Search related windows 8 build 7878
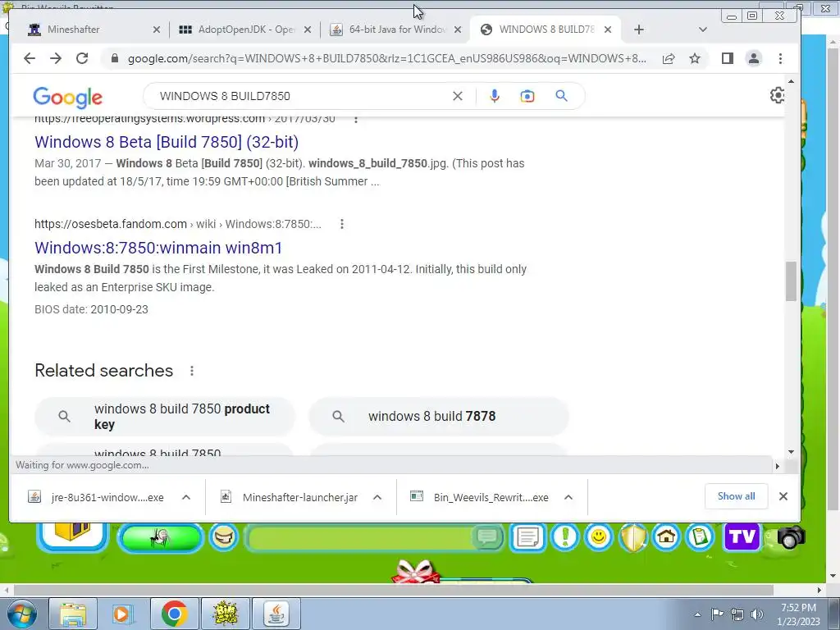This screenshot has height=630, width=840. coord(439,416)
